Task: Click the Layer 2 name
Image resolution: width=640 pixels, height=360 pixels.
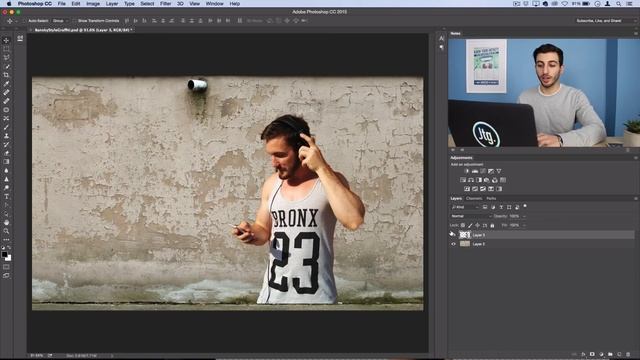Action: pyautogui.click(x=479, y=244)
